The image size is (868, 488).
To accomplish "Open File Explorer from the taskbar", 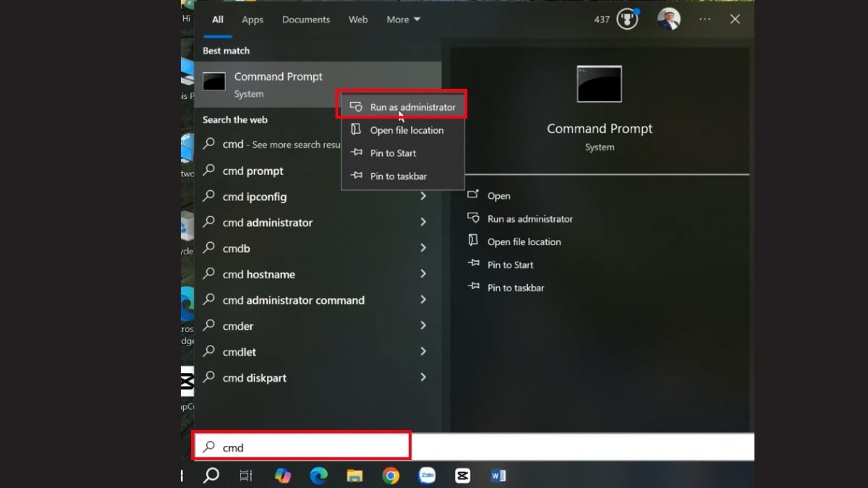I will pyautogui.click(x=354, y=475).
